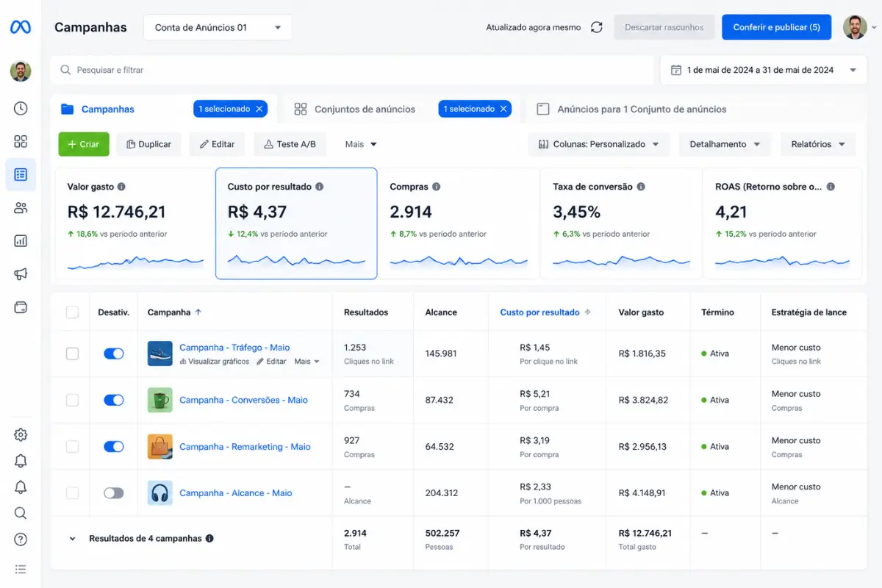Switch to Anúncios para 1 Conjunto tab
882x588 pixels.
click(632, 109)
